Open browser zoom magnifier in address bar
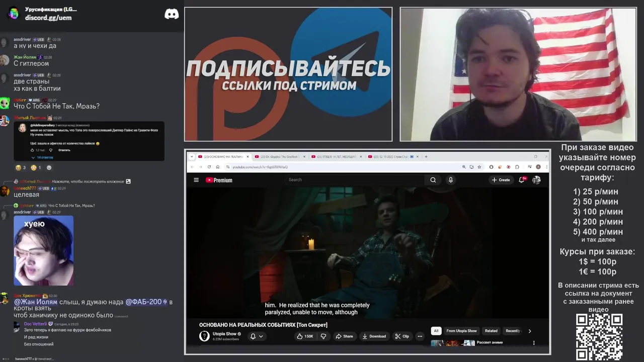 464,167
